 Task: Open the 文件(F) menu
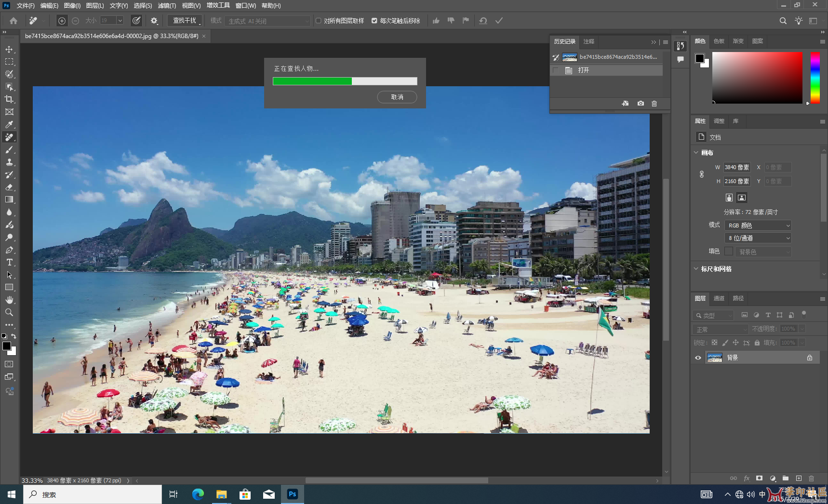pos(26,6)
